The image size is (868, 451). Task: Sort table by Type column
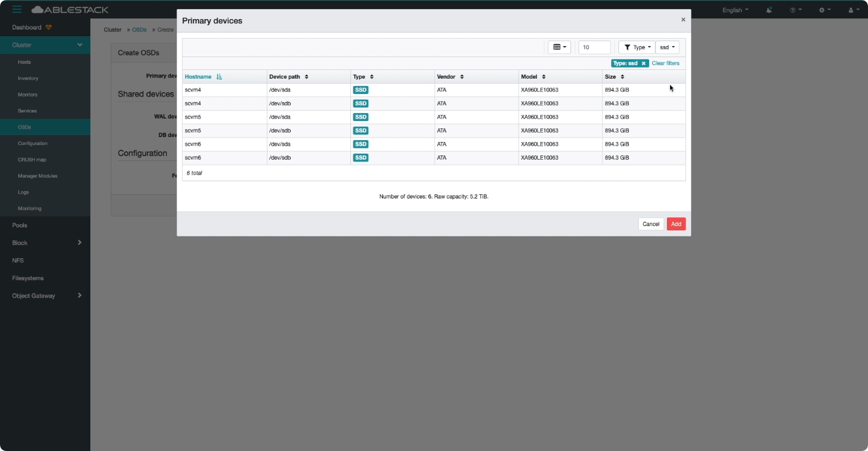[x=392, y=77]
